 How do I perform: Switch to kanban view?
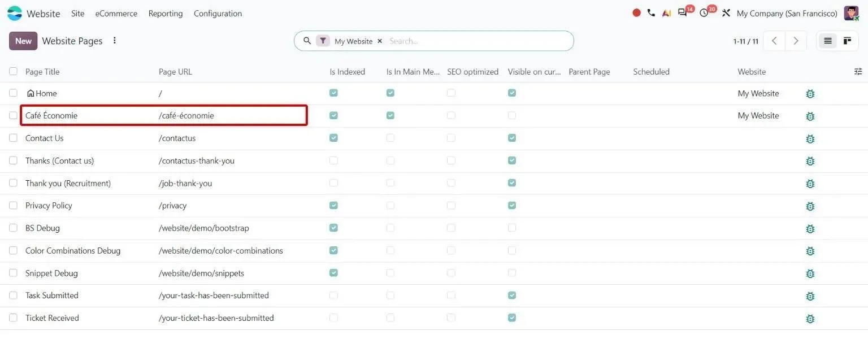[847, 41]
